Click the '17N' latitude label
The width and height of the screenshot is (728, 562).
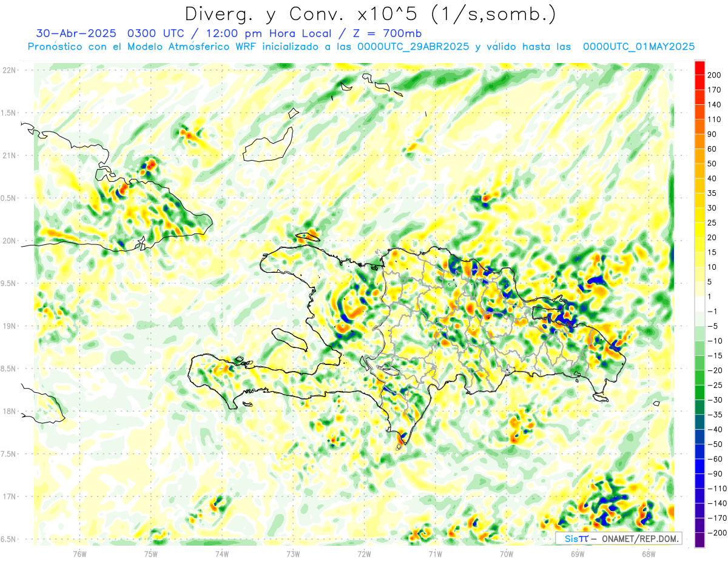(9, 497)
